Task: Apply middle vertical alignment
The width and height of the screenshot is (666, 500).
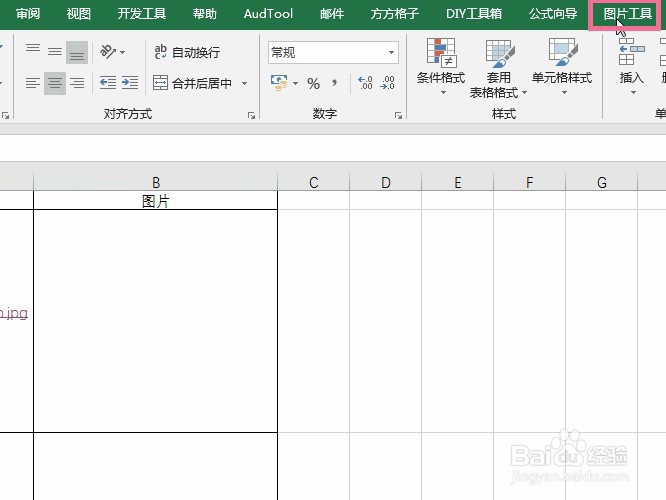Action: pos(55,52)
